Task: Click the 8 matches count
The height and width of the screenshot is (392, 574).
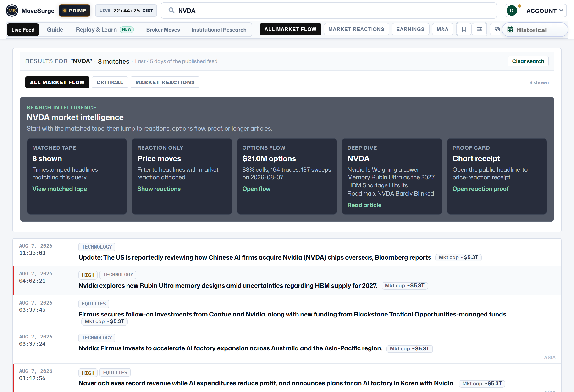Action: (x=113, y=61)
